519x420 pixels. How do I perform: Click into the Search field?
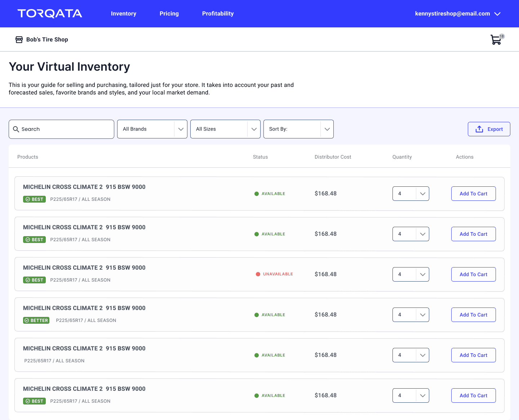click(x=61, y=129)
